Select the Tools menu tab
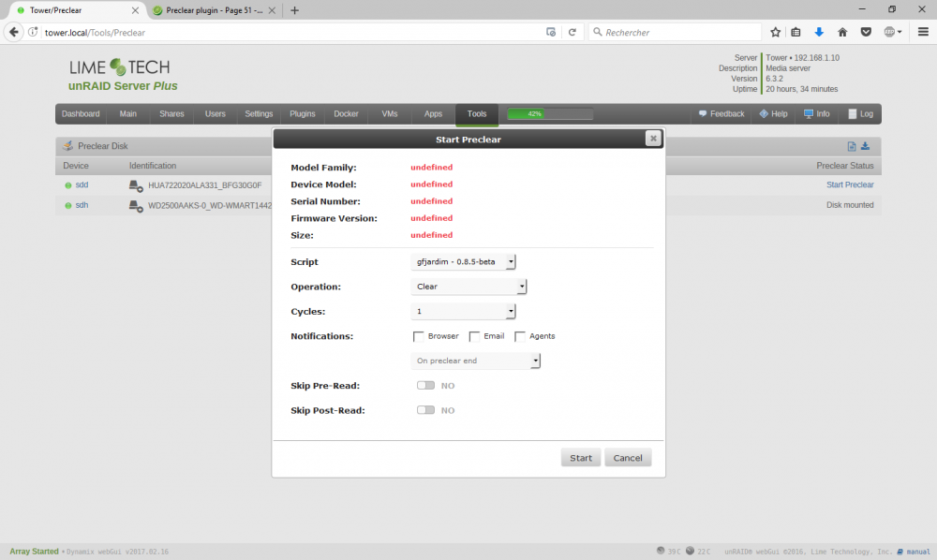This screenshot has width=937, height=560. point(477,114)
